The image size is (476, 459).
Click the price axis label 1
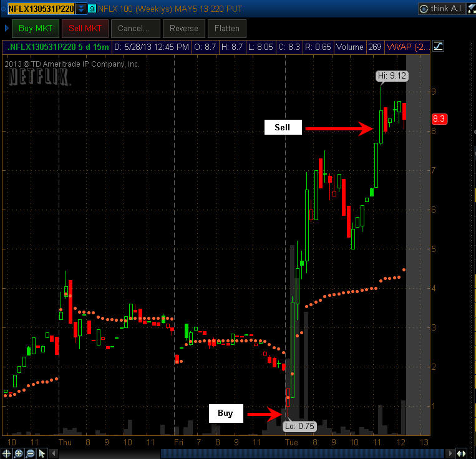pyautogui.click(x=434, y=406)
